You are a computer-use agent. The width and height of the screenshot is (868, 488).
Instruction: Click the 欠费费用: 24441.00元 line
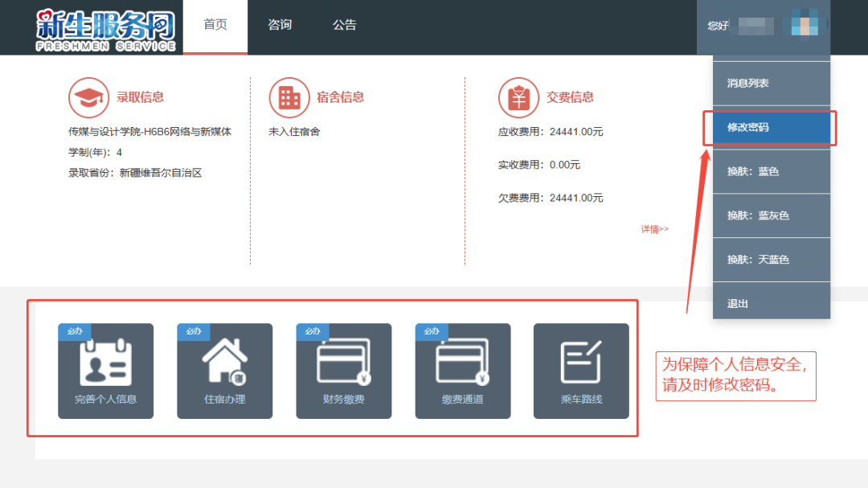click(551, 199)
